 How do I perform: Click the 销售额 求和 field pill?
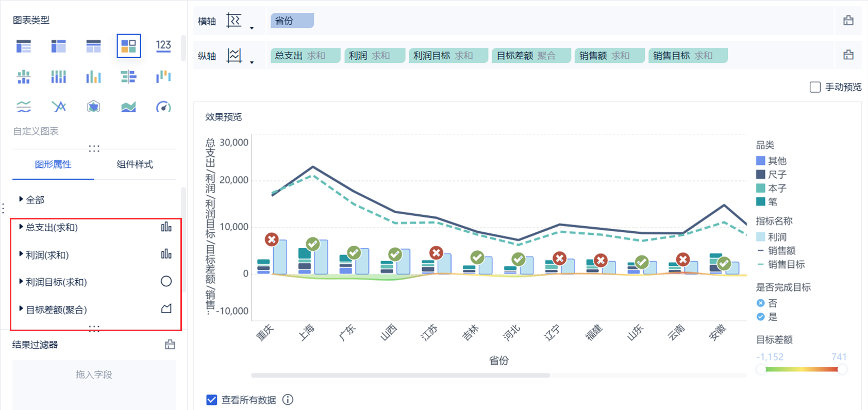click(610, 56)
